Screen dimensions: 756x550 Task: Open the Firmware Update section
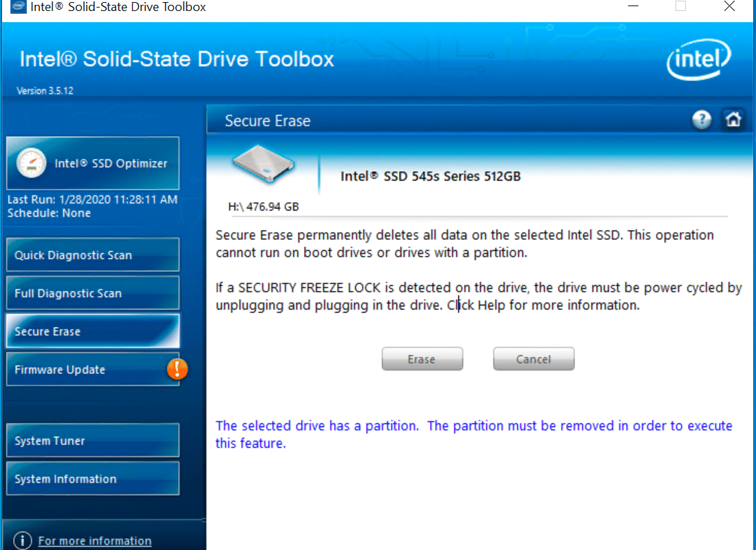pyautogui.click(x=93, y=369)
